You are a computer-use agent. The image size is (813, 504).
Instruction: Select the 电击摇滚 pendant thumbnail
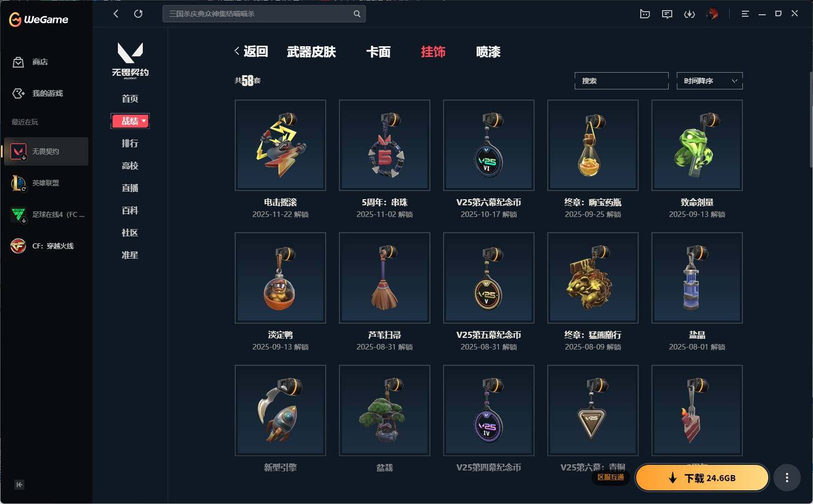point(280,145)
